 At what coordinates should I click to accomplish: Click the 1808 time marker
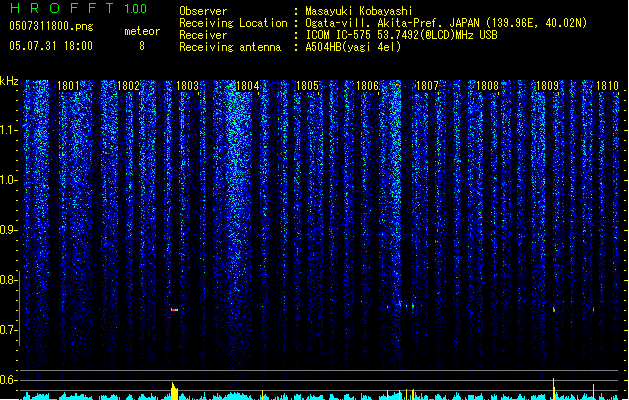[487, 86]
